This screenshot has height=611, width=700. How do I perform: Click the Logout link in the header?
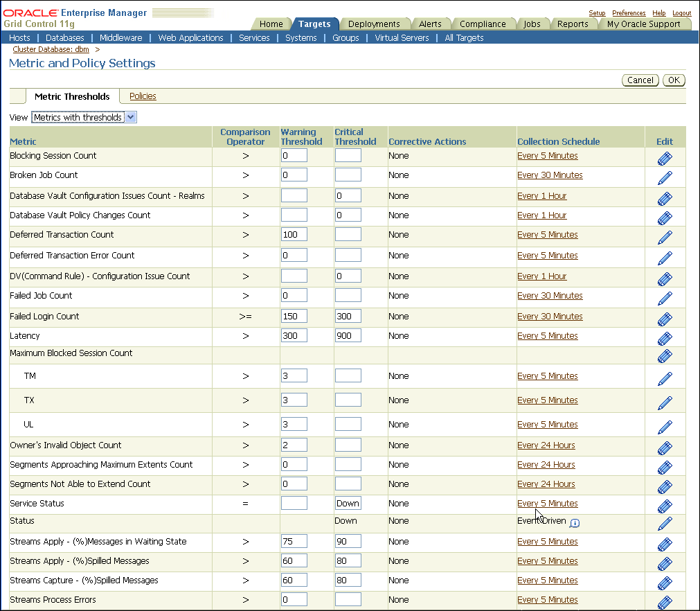click(x=681, y=13)
